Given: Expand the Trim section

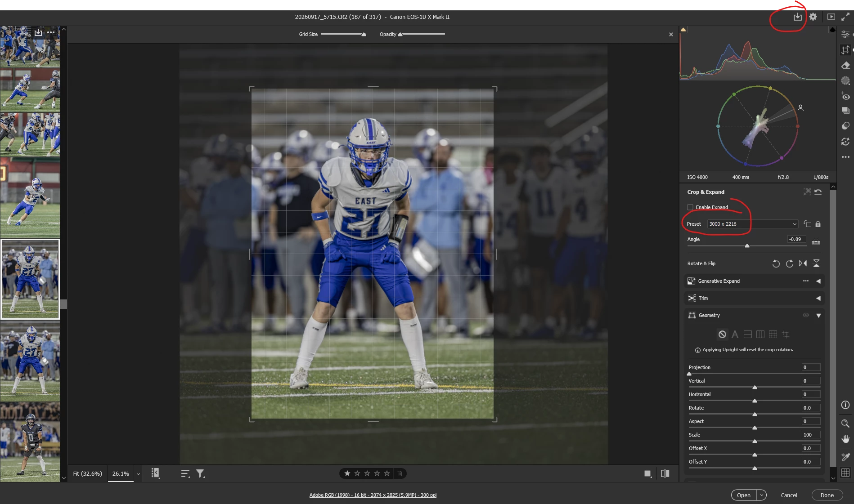Looking at the screenshot, I should pyautogui.click(x=818, y=298).
